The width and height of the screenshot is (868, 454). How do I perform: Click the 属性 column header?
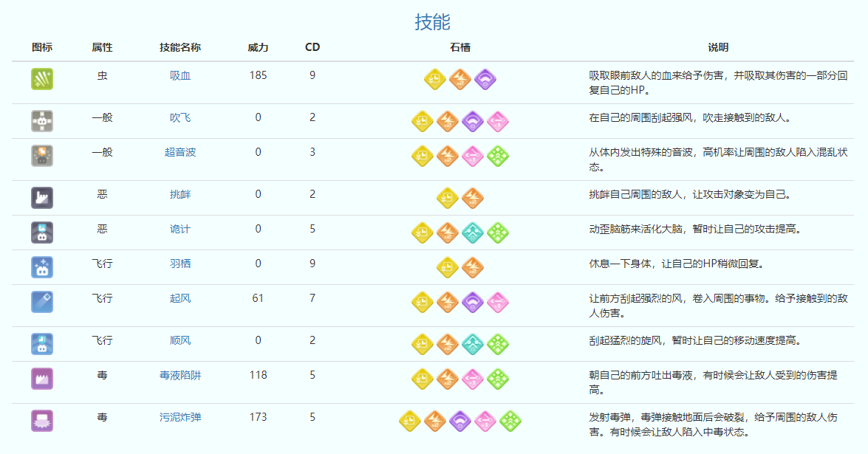coord(102,47)
